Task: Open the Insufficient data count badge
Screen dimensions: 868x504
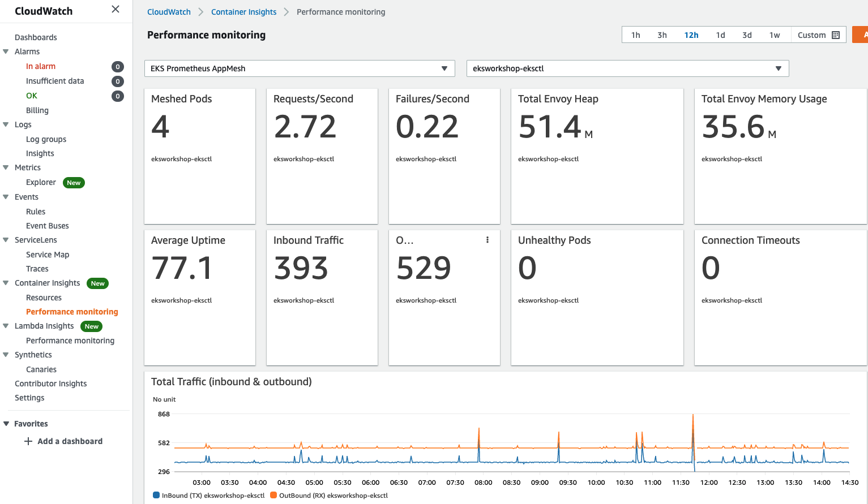Action: tap(118, 81)
